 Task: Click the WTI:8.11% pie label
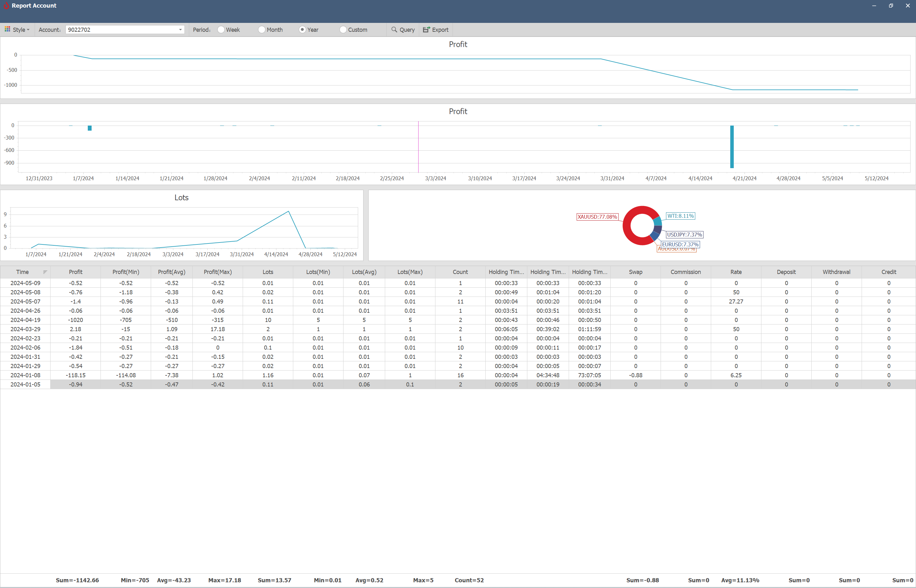click(680, 216)
